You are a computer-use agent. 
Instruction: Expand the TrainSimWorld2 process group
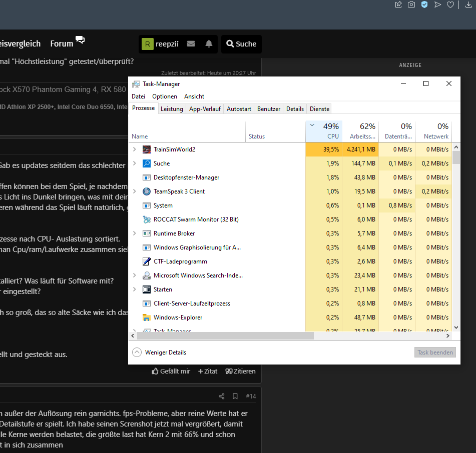pos(135,149)
